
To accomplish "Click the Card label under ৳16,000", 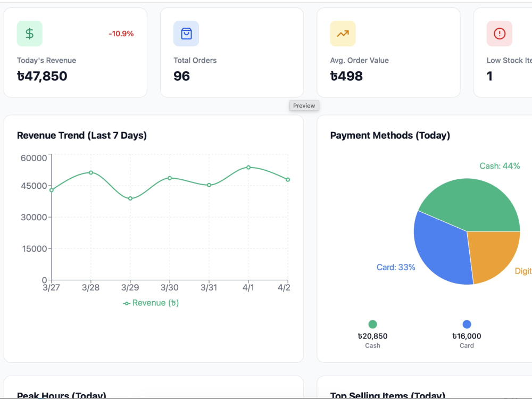I will [467, 346].
